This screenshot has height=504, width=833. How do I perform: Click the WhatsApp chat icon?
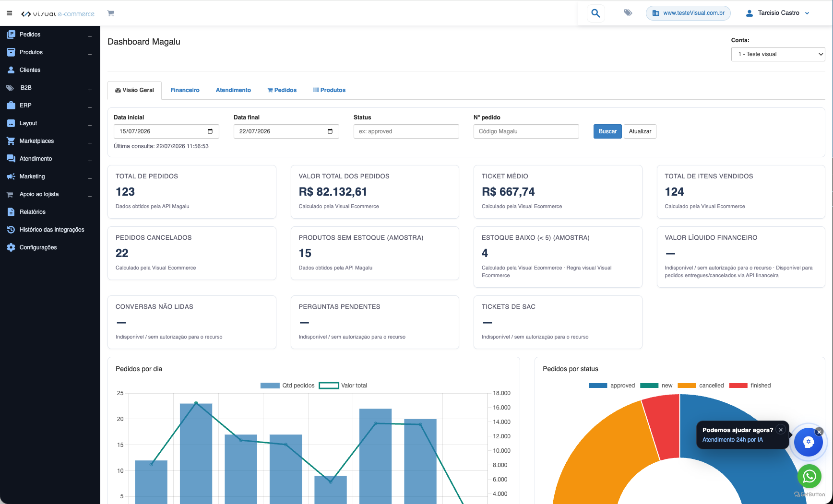pos(809,476)
